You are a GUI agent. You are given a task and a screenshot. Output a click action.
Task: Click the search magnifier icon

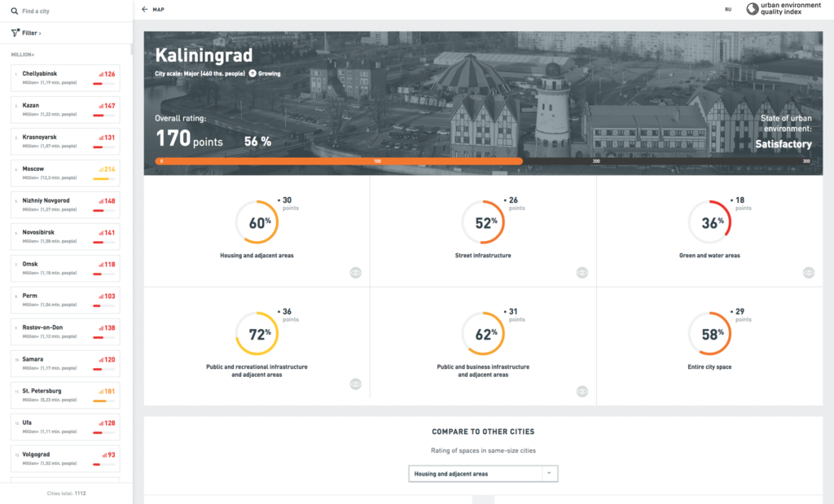(15, 11)
